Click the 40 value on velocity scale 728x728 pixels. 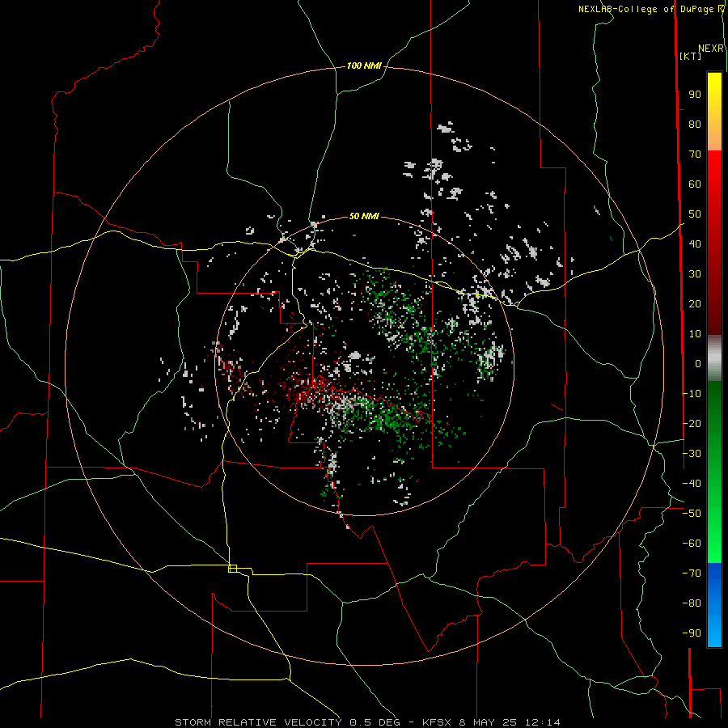pos(695,243)
